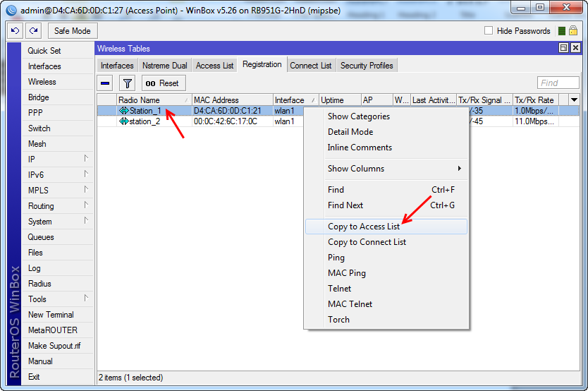Image resolution: width=588 pixels, height=391 pixels.
Task: Open Queues in the sidebar
Action: (58, 236)
